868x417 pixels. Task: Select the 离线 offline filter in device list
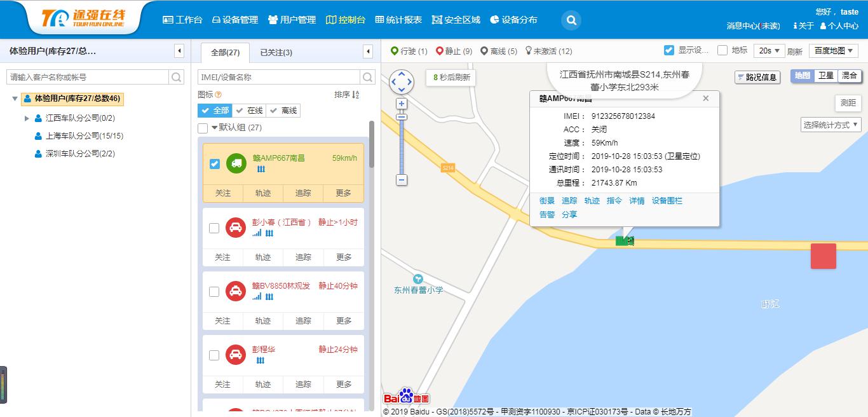click(283, 111)
